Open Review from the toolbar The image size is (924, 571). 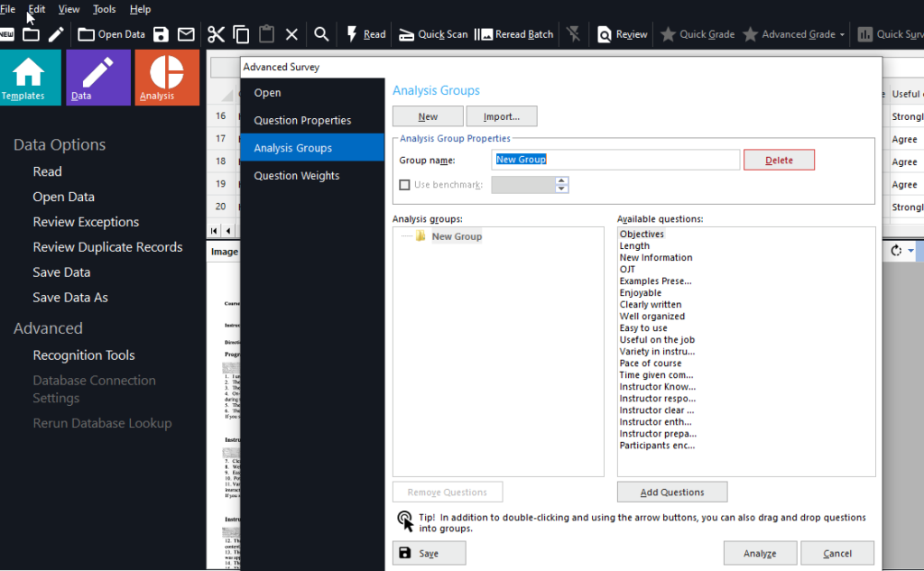click(623, 34)
